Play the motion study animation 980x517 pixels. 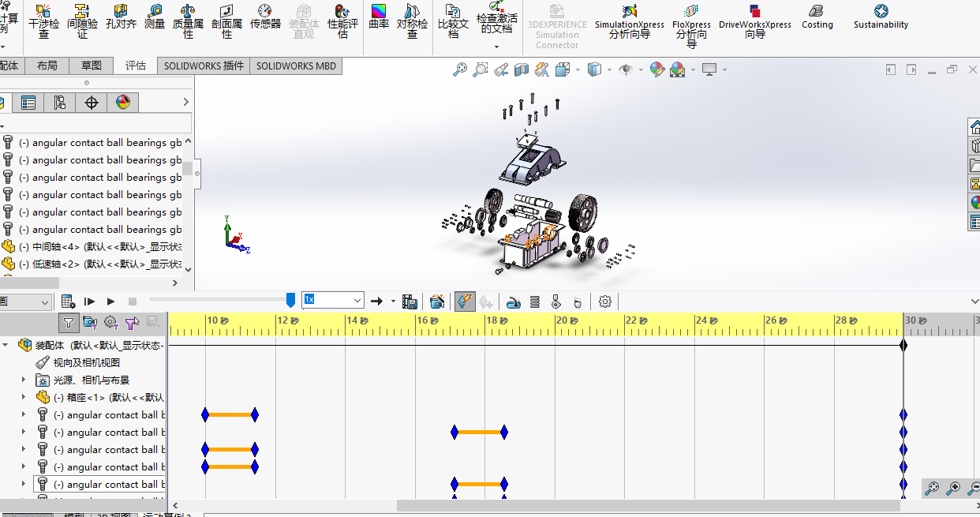click(x=110, y=302)
